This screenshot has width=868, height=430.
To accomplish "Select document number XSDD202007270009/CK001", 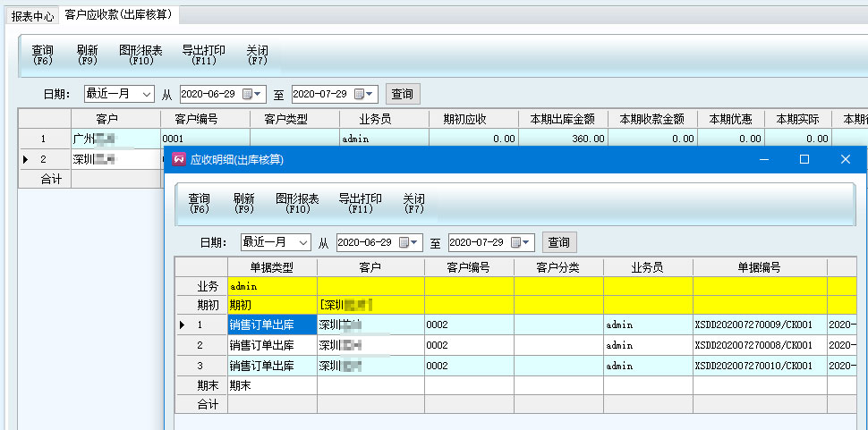I will point(760,325).
